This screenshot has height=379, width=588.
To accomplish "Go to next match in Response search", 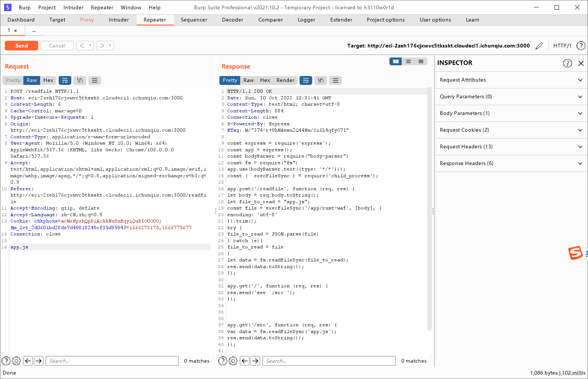I will [255, 361].
